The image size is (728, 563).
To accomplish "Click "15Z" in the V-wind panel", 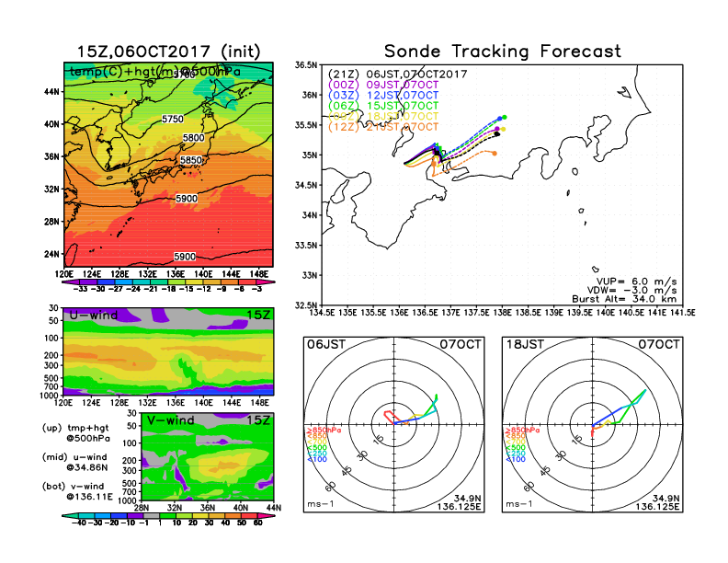I will coord(258,420).
